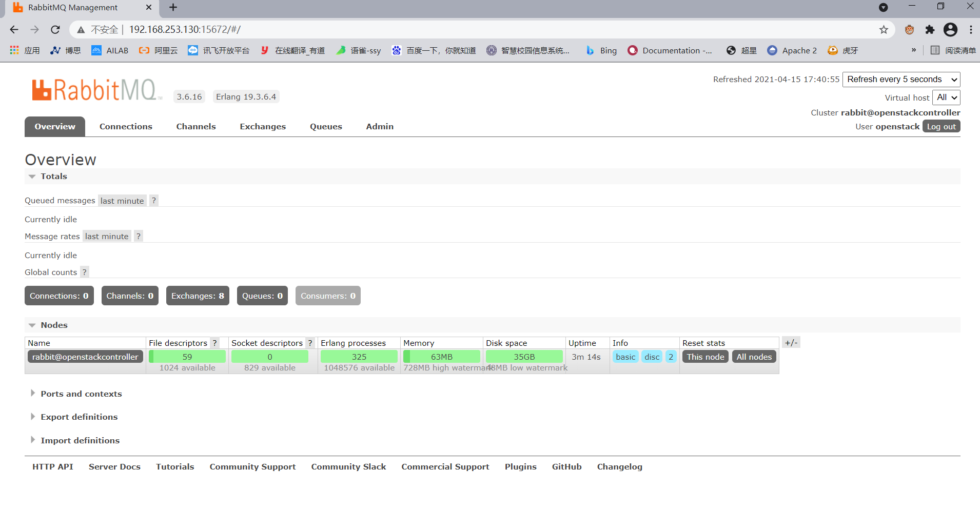Viewport: 980px width, 508px height.
Task: Open the 语雀-ssy bookmark
Action: click(359, 50)
